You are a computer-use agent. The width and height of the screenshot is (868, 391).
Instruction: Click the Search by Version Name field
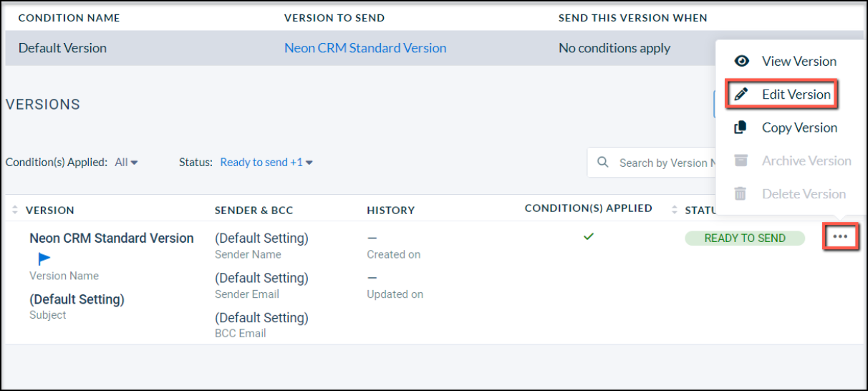652,163
